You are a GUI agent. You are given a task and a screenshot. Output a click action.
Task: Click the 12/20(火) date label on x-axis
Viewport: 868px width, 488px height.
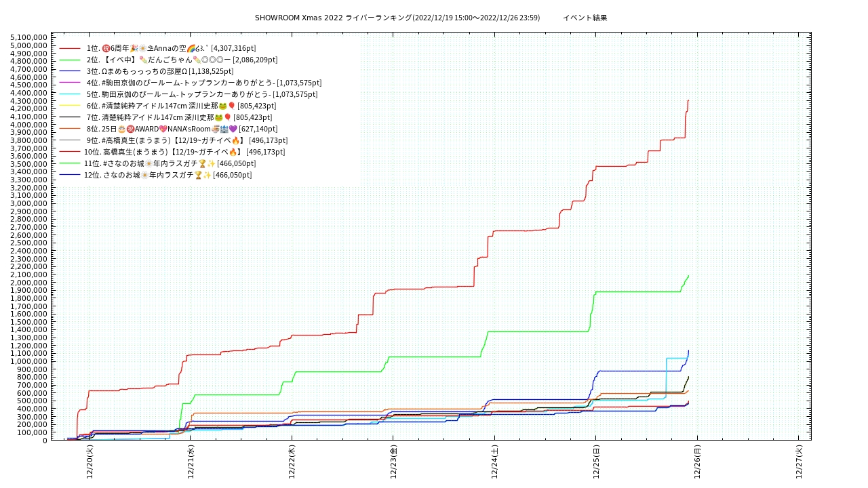(90, 462)
